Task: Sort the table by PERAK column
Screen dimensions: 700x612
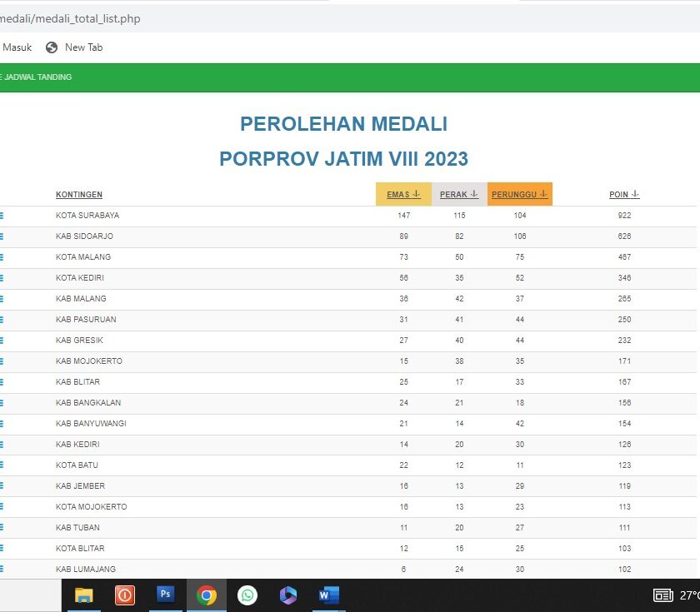Action: click(x=459, y=194)
